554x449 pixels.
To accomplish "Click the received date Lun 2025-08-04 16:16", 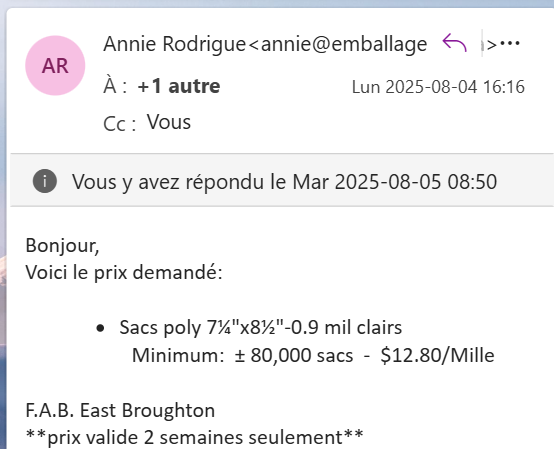I will 438,87.
